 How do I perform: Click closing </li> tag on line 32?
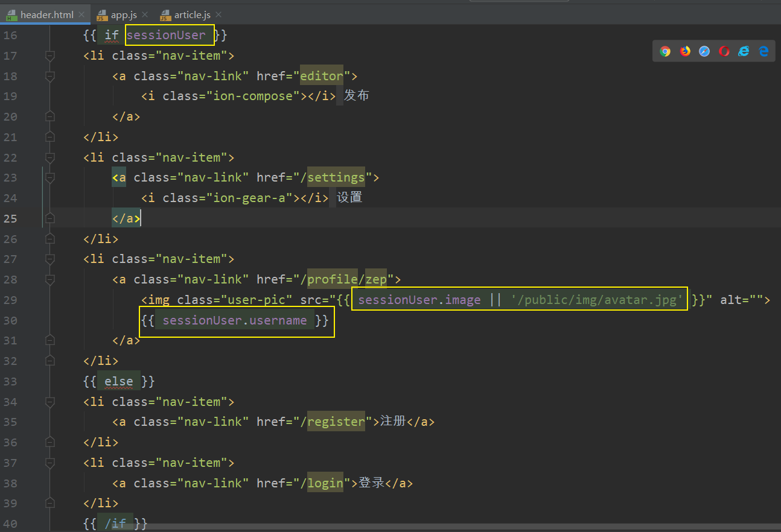[101, 361]
